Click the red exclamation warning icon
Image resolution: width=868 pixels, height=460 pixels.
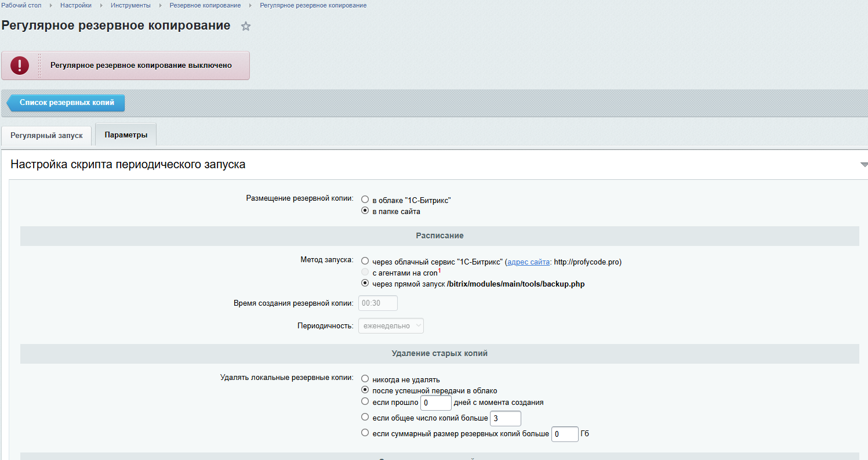tap(20, 66)
